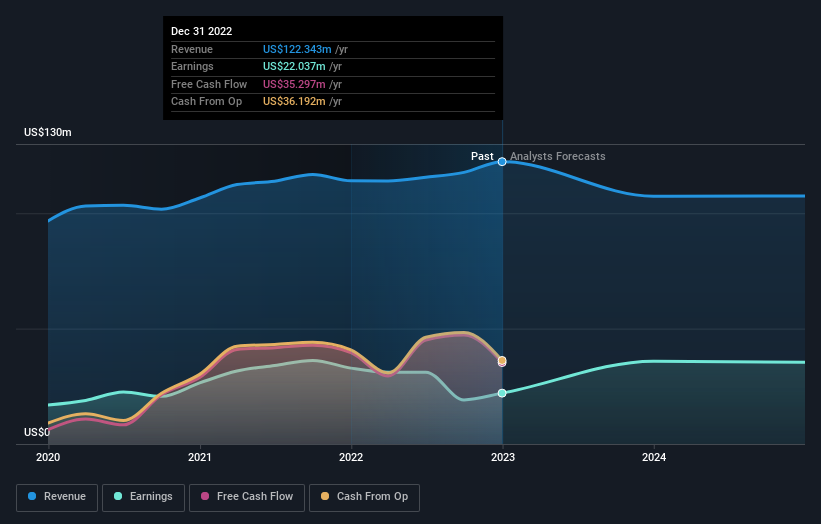Click the US$22.037m earnings value

(294, 66)
